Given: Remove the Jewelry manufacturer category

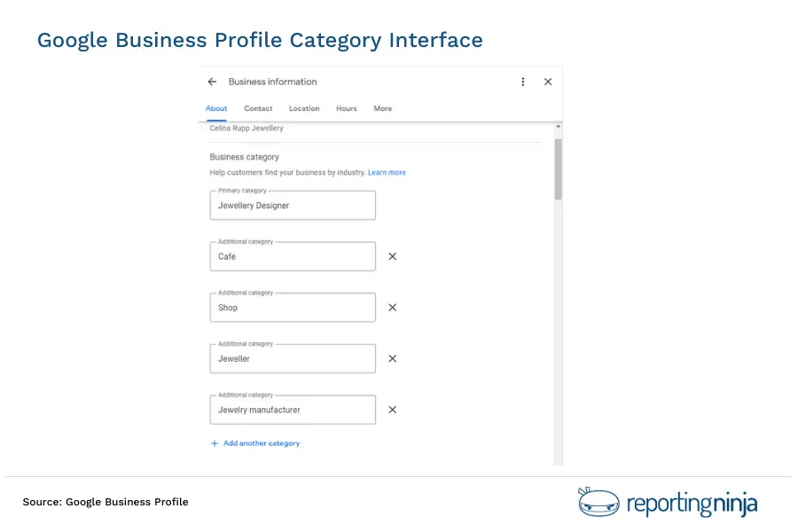Looking at the screenshot, I should [392, 410].
